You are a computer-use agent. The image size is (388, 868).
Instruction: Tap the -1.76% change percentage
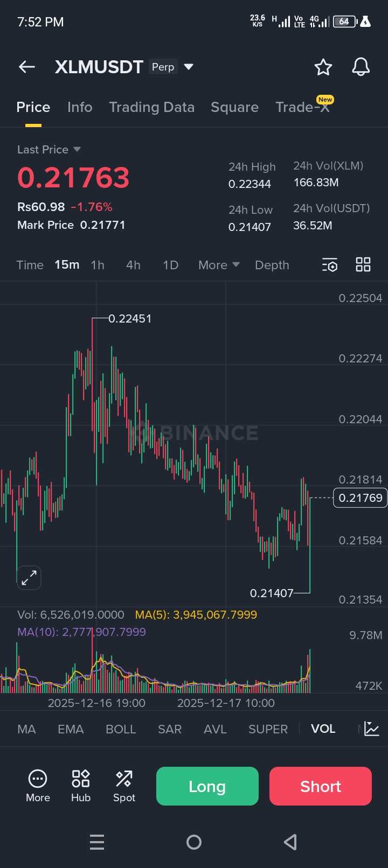tap(92, 207)
